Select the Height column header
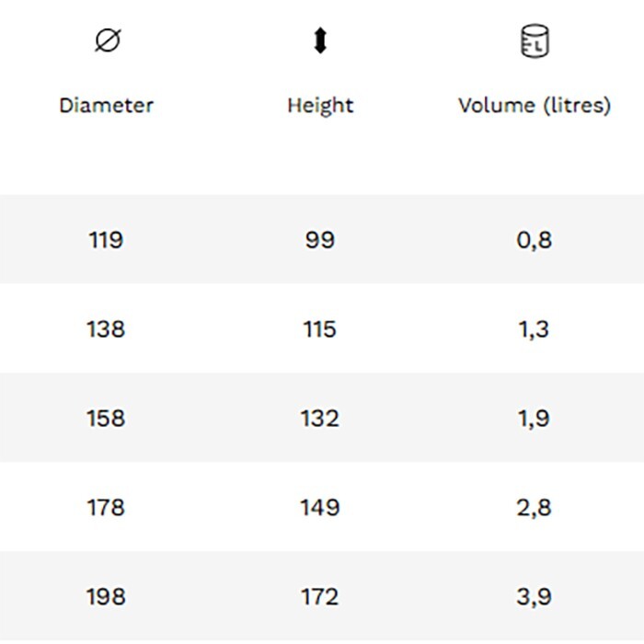Screen dimensions: 644x644 (x=320, y=105)
